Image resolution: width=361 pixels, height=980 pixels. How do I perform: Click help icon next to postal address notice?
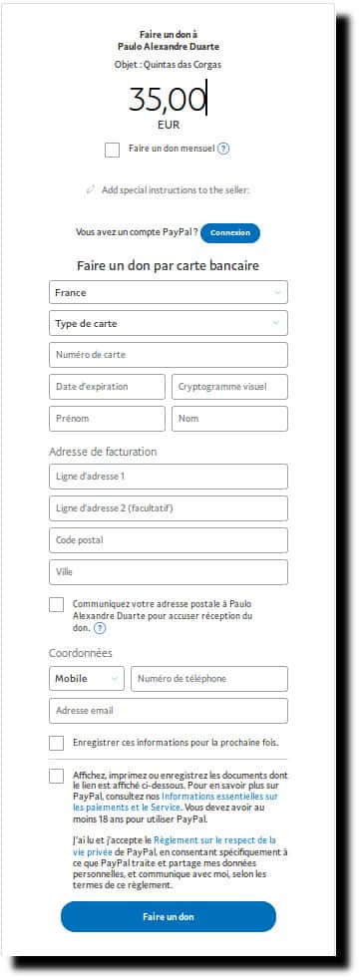(x=99, y=627)
